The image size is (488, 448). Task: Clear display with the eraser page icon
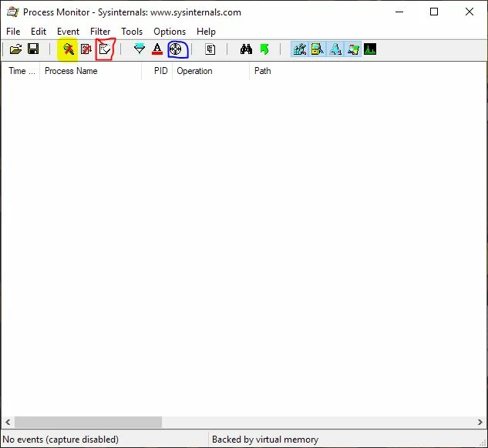(x=105, y=49)
